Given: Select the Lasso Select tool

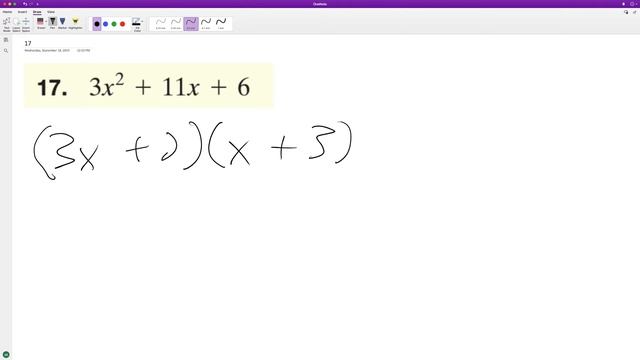Looking at the screenshot, I should (x=16, y=24).
